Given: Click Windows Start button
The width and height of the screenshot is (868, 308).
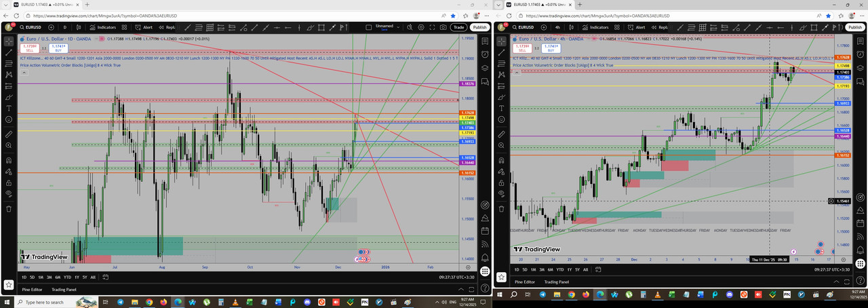Looking at the screenshot, I should [7, 302].
